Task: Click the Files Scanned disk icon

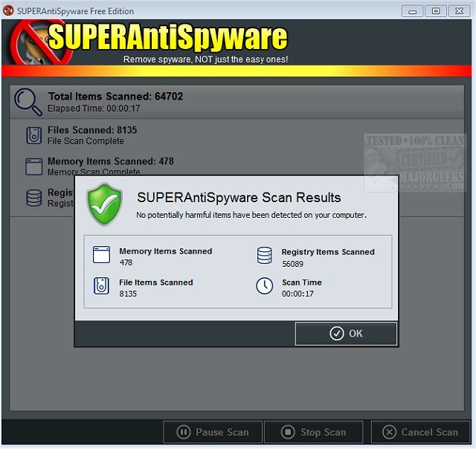Action: click(33, 135)
